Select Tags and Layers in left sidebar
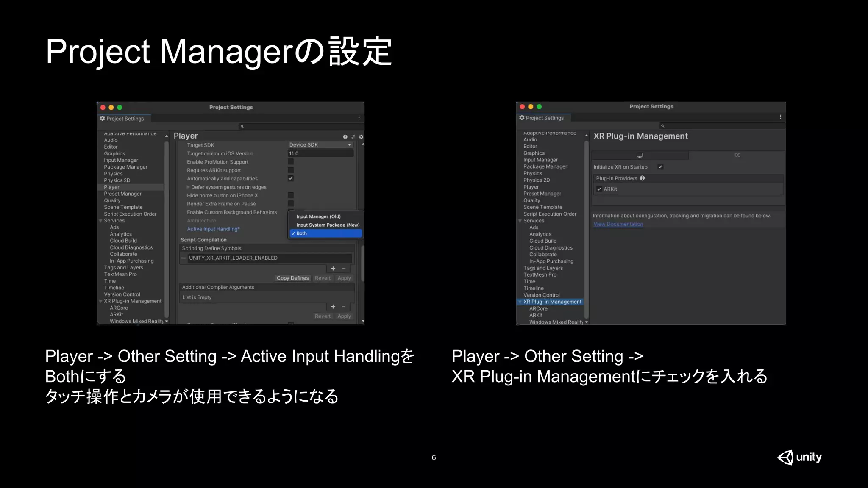 tap(124, 268)
